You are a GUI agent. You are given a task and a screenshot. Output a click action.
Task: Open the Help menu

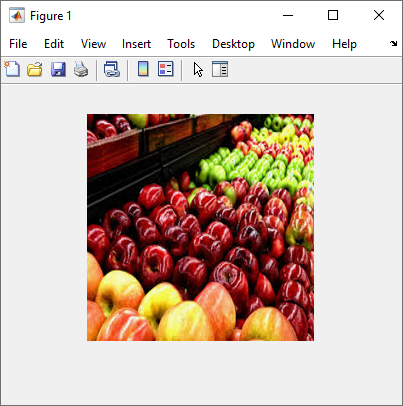[x=344, y=44]
